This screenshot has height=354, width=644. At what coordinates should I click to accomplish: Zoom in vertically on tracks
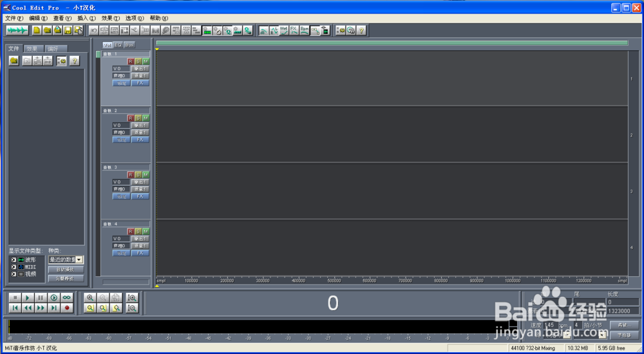point(132,298)
